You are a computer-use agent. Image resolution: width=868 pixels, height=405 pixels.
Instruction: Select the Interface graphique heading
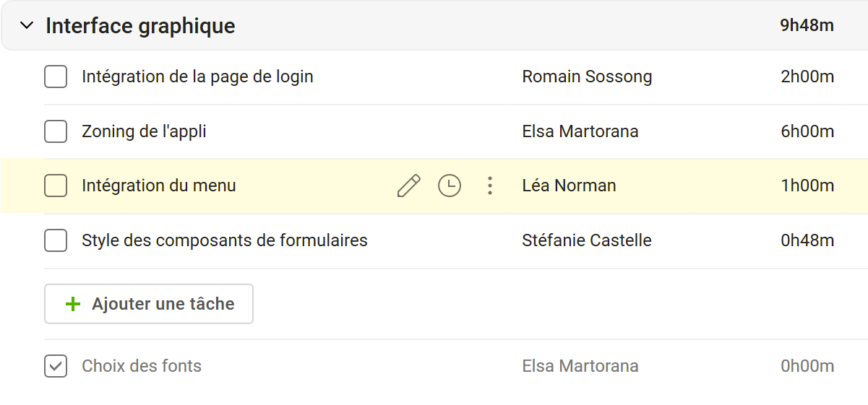pyautogui.click(x=140, y=26)
